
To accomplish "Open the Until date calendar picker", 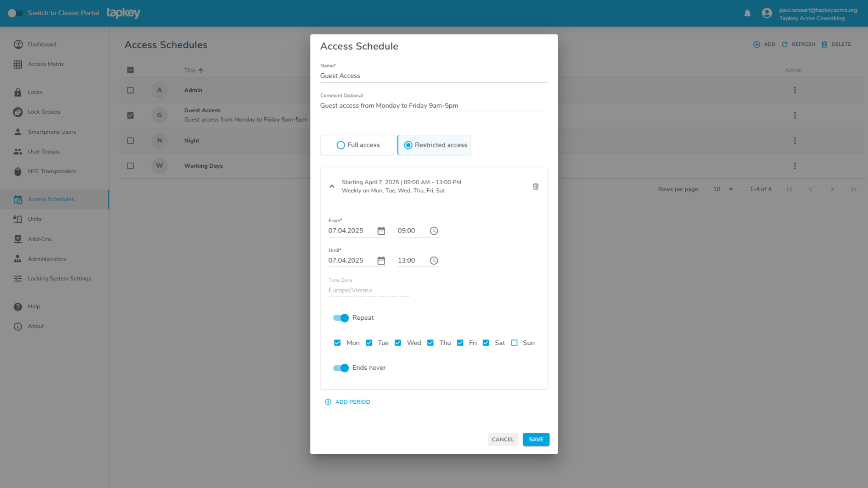I will 381,261.
